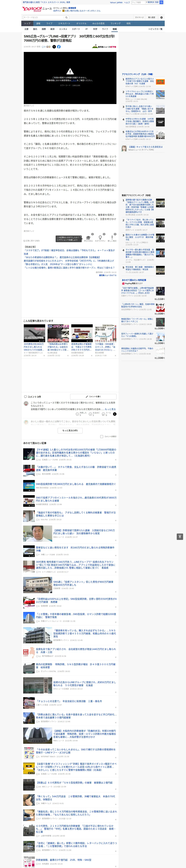Expand the first comment with もっと見る
The height and width of the screenshot is (868, 186).
click(x=110, y=409)
